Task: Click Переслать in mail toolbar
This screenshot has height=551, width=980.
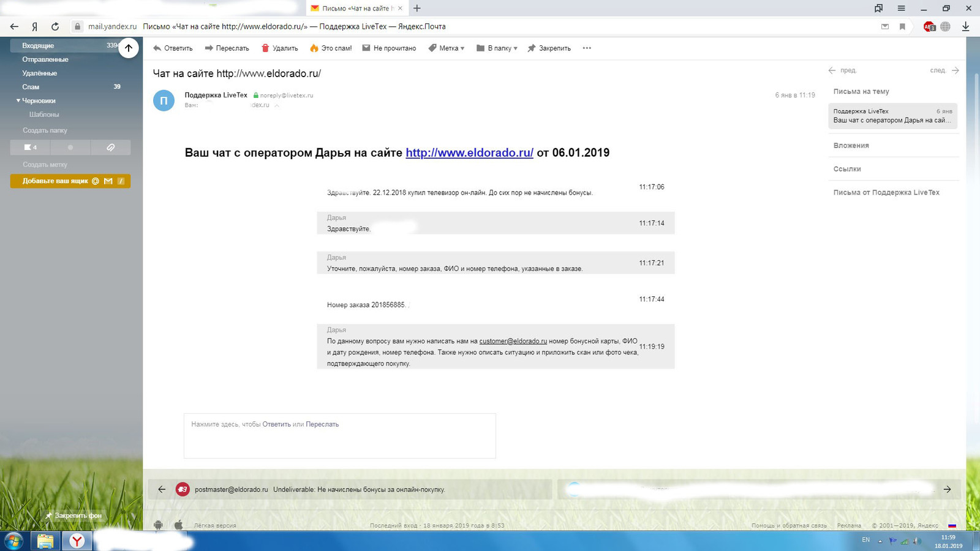Action: [227, 48]
